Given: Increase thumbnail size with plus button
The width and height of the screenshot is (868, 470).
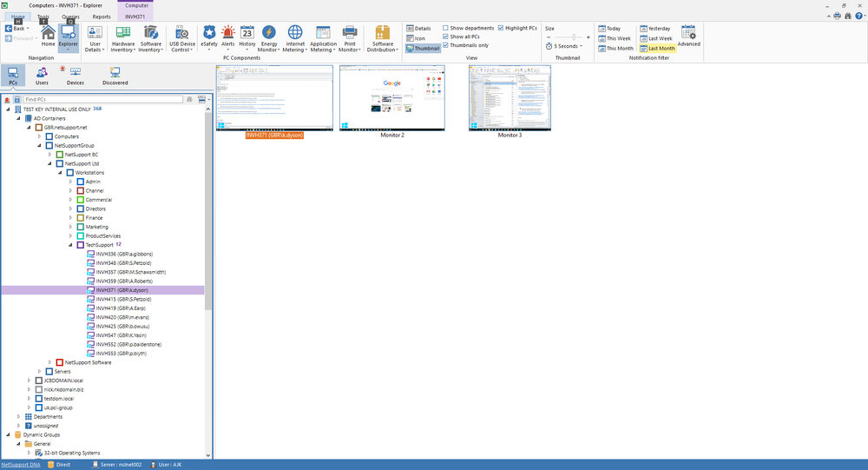Looking at the screenshot, I should (588, 37).
